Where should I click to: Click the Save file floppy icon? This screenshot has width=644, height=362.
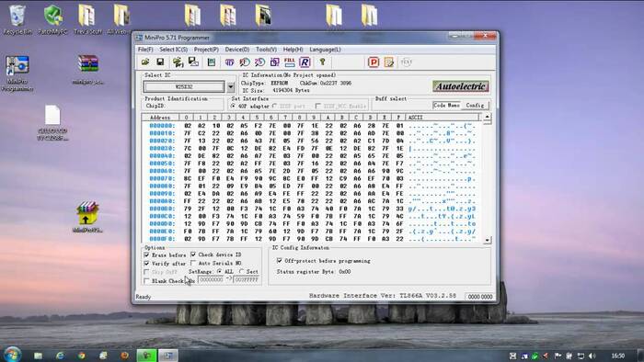pyautogui.click(x=160, y=62)
